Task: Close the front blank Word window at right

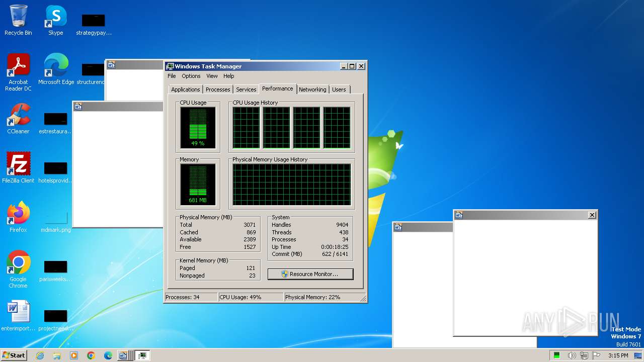Action: pyautogui.click(x=592, y=215)
